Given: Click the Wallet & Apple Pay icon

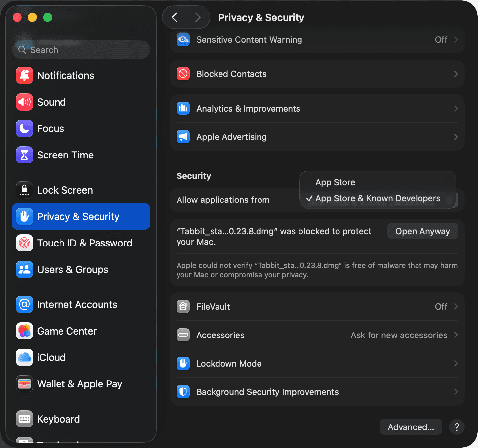Looking at the screenshot, I should [x=24, y=384].
